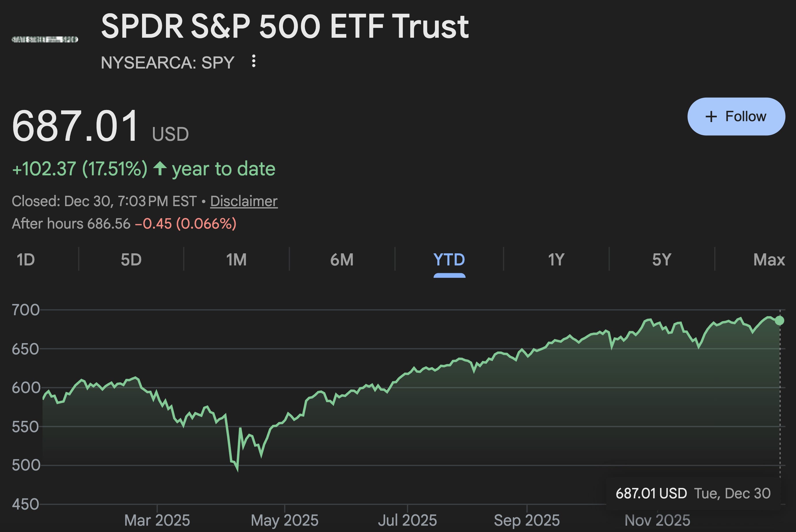Select the 1M time range
Viewport: 796px width, 532px height.
click(237, 260)
